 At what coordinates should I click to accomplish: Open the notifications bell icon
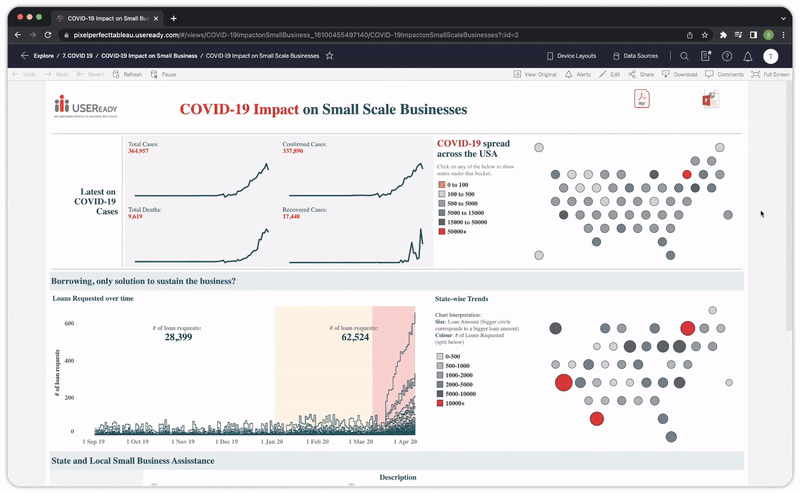747,56
